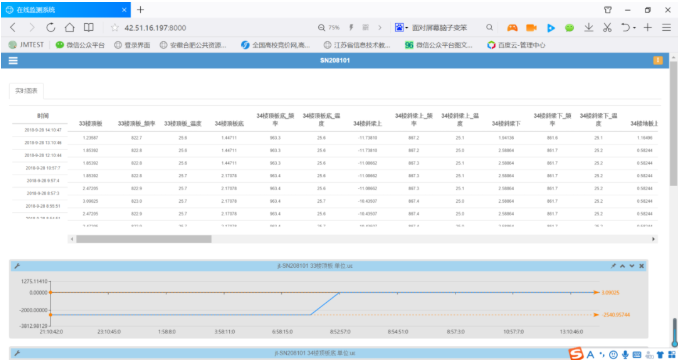This screenshot has height=360, width=685.
Task: Click the wrench icon on first chart panel
Action: (x=17, y=266)
